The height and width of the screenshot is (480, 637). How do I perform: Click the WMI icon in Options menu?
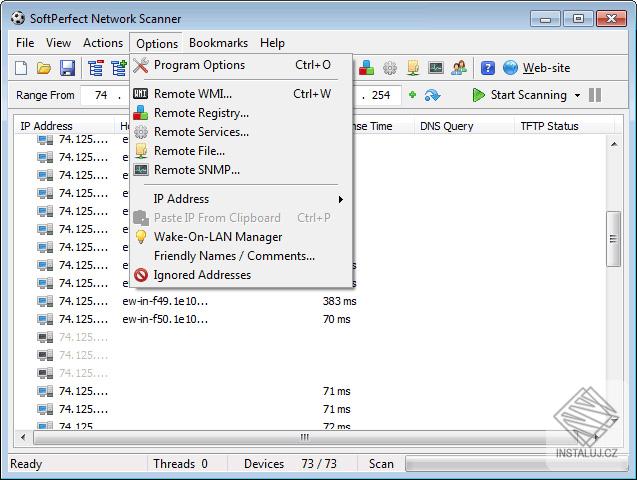click(x=141, y=94)
